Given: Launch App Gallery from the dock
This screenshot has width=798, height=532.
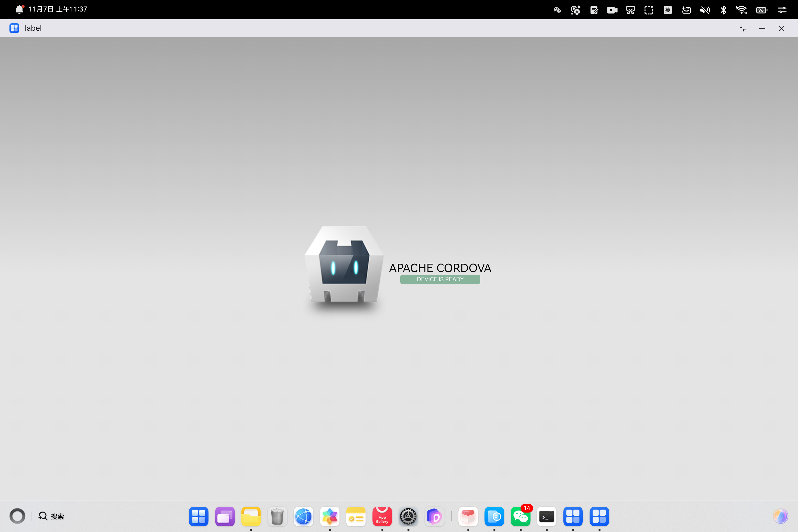Looking at the screenshot, I should coord(382,516).
